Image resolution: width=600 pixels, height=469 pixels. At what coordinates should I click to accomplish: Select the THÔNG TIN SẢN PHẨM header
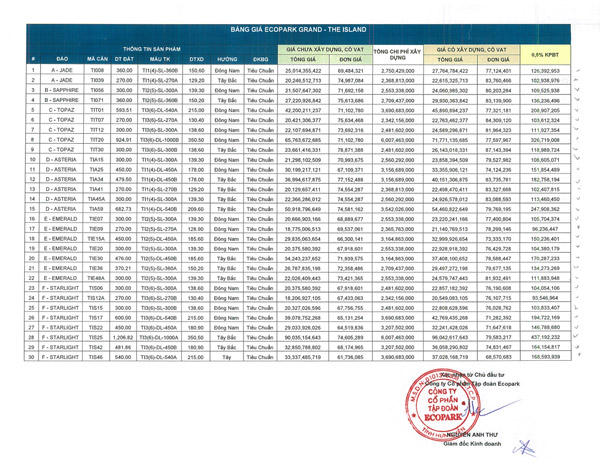(152, 49)
